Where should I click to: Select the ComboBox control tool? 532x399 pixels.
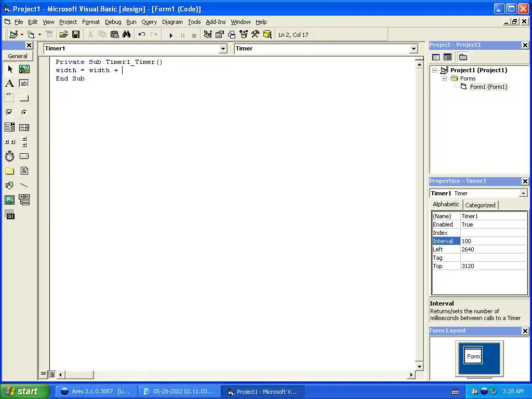click(10, 127)
